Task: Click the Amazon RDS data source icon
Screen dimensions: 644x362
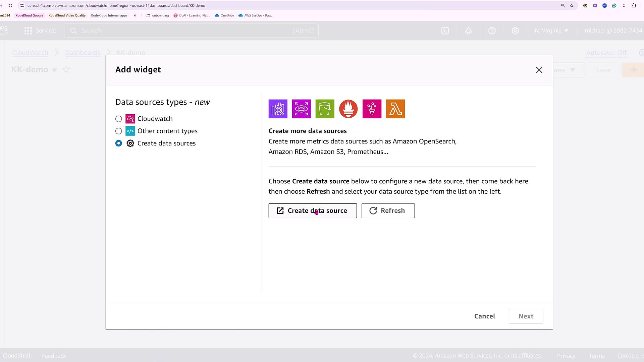Action: tap(301, 109)
